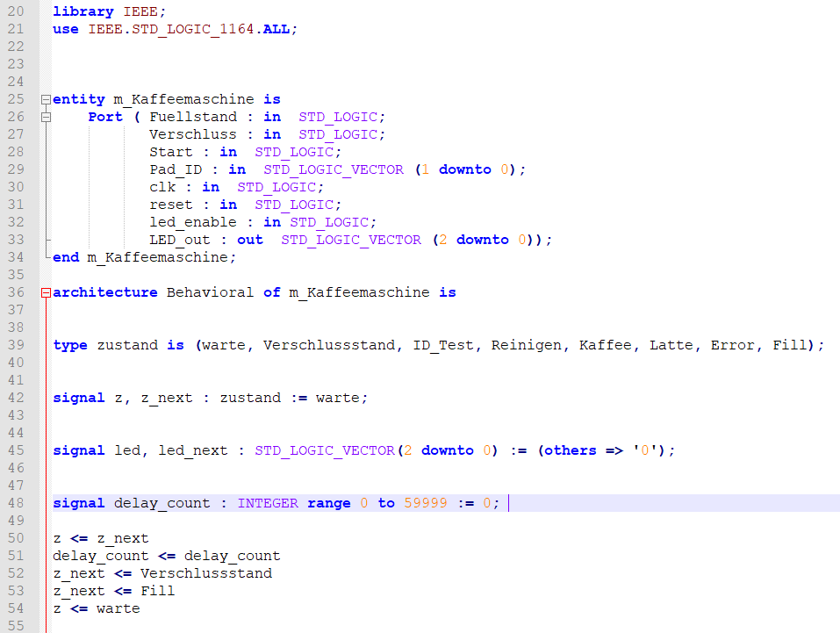Viewport: 840px width, 633px height.
Task: Click 'Verschlussstand' in the zustand type list
Action: 329,345
